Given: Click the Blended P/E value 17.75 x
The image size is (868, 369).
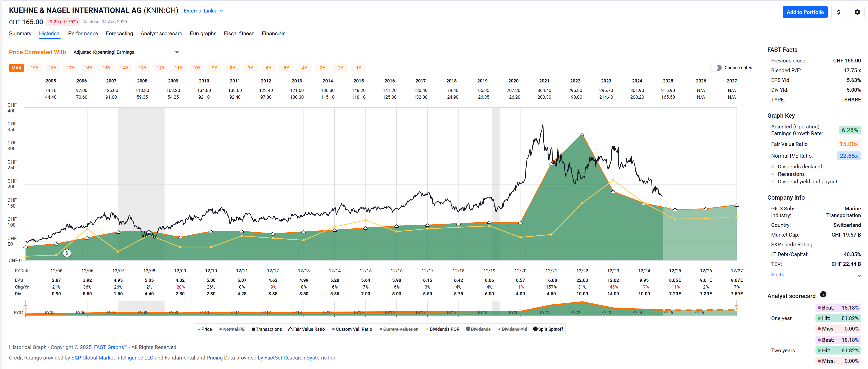Looking at the screenshot, I should pos(852,70).
